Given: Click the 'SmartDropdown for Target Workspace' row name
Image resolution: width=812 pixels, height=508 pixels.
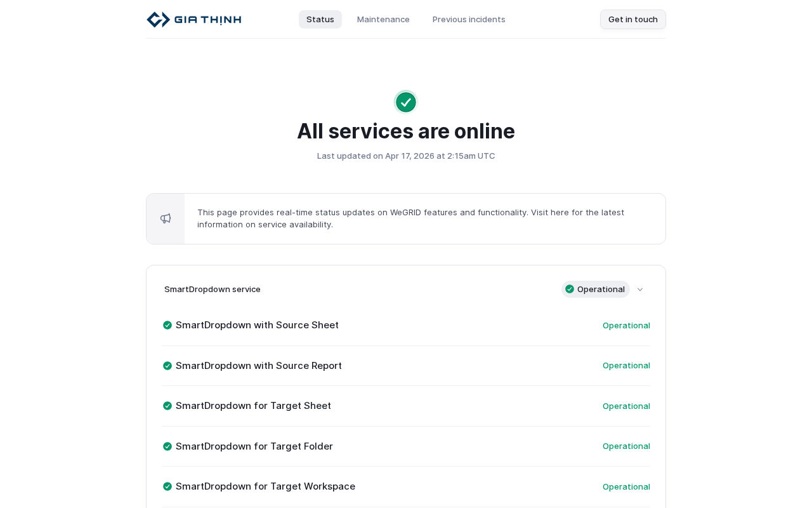Looking at the screenshot, I should click(265, 486).
